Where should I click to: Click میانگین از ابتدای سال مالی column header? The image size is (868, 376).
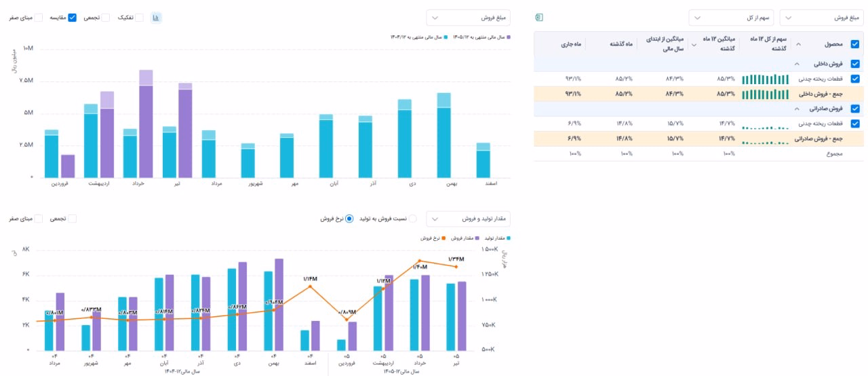click(x=664, y=44)
